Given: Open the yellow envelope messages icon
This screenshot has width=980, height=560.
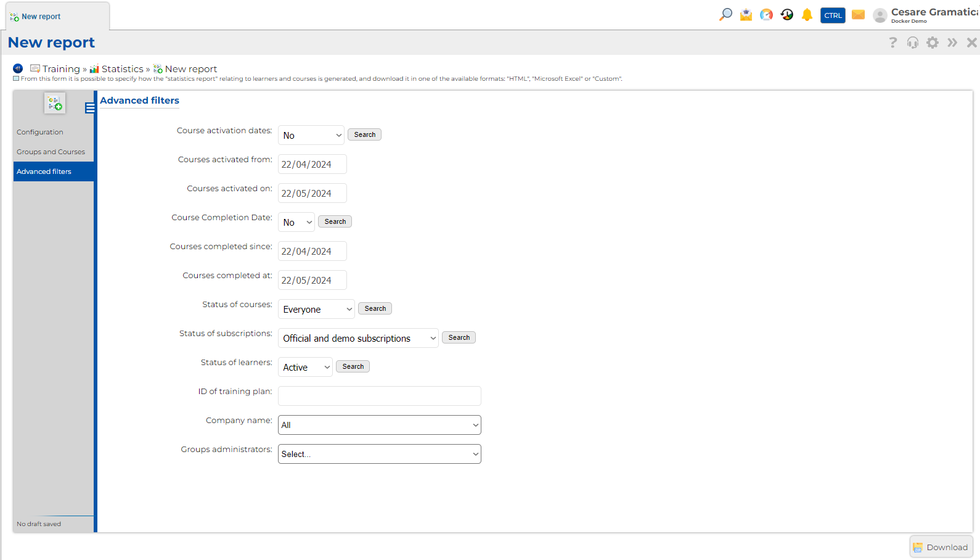Looking at the screenshot, I should pos(858,15).
